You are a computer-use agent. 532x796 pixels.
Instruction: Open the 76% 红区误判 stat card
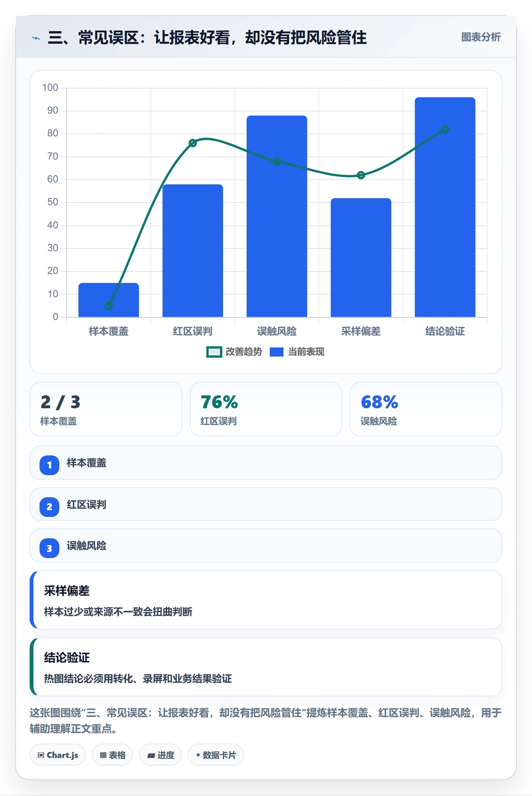pyautogui.click(x=266, y=409)
